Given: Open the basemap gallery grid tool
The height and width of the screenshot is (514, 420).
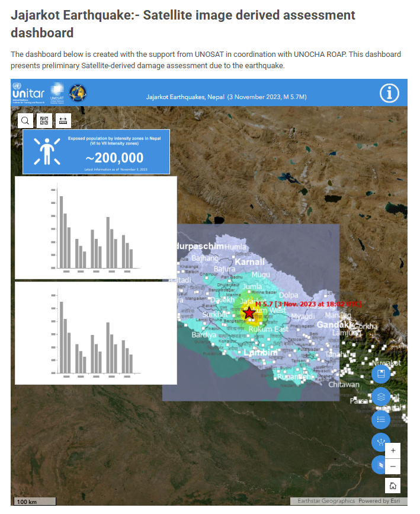Looking at the screenshot, I should [44, 120].
